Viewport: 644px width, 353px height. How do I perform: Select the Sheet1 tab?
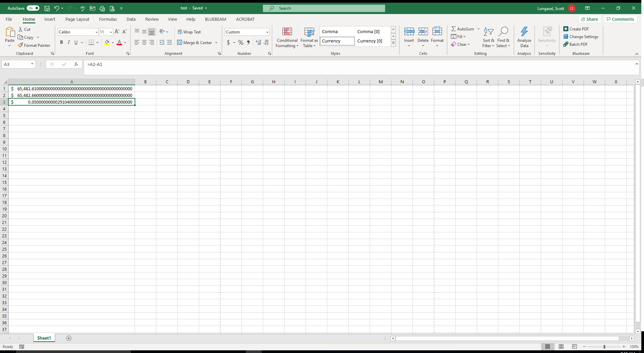pyautogui.click(x=44, y=338)
